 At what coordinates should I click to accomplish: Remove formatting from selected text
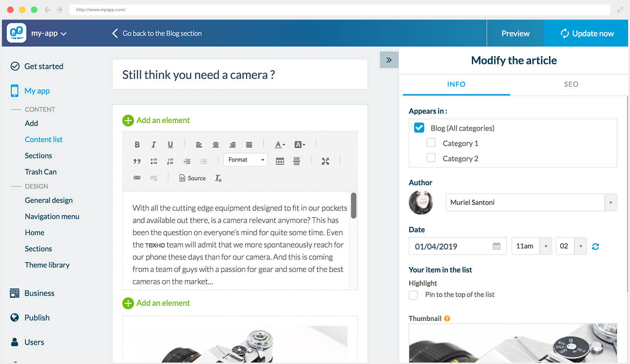[x=218, y=178]
